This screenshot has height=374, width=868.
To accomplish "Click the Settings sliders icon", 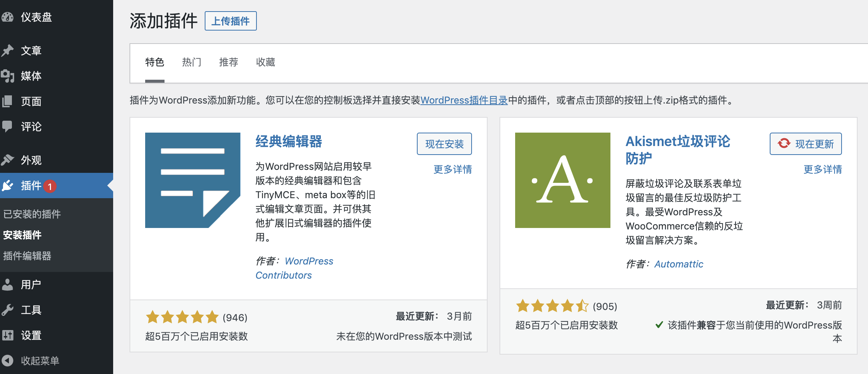I will coord(7,335).
